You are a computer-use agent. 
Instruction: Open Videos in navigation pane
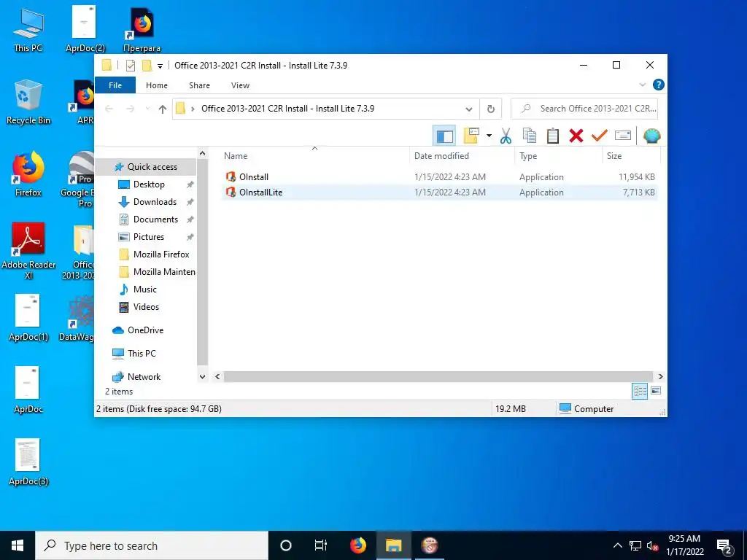146,307
